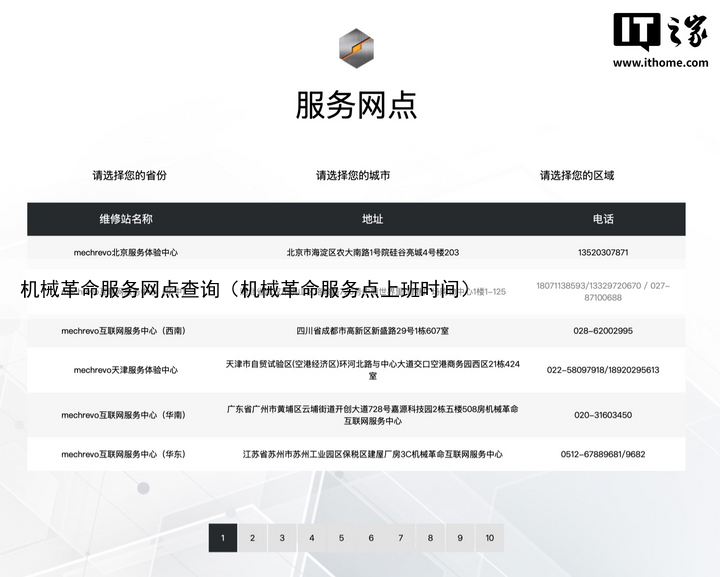
Task: Click the Tianjin service center address
Action: (372, 370)
